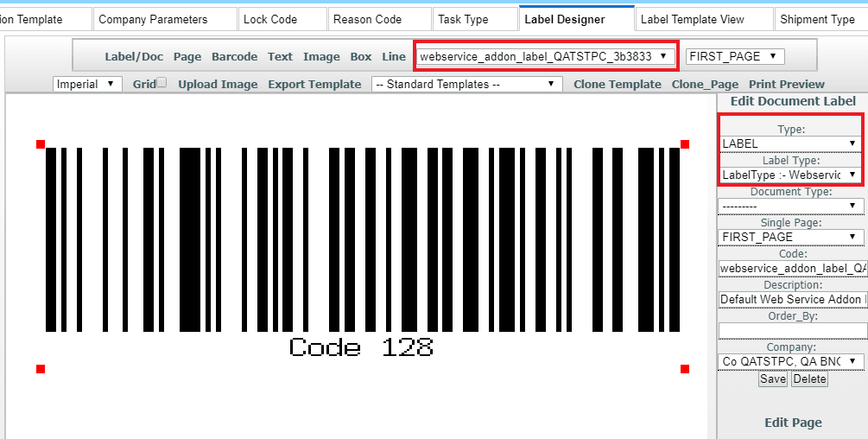
Task: Open the Document Type dropdown
Action: click(790, 206)
